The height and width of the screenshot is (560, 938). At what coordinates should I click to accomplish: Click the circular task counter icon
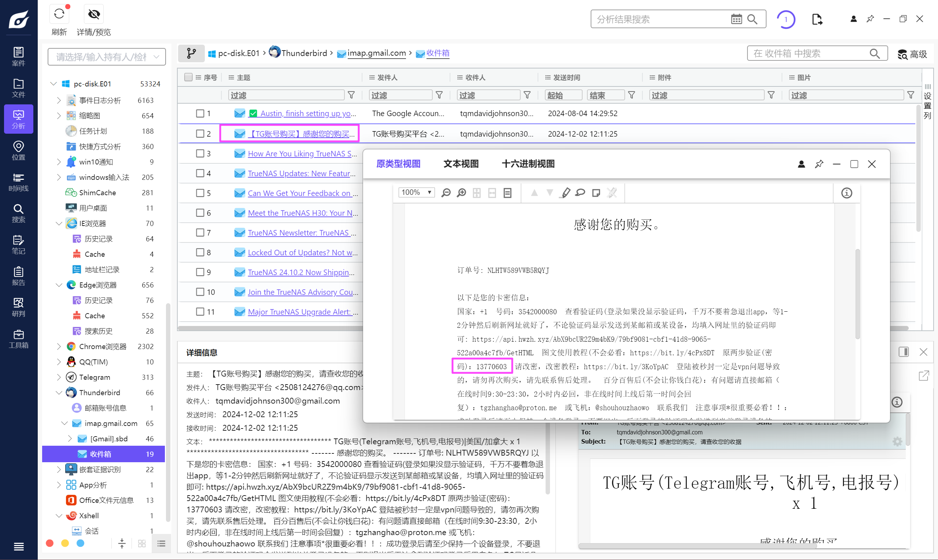(x=786, y=19)
